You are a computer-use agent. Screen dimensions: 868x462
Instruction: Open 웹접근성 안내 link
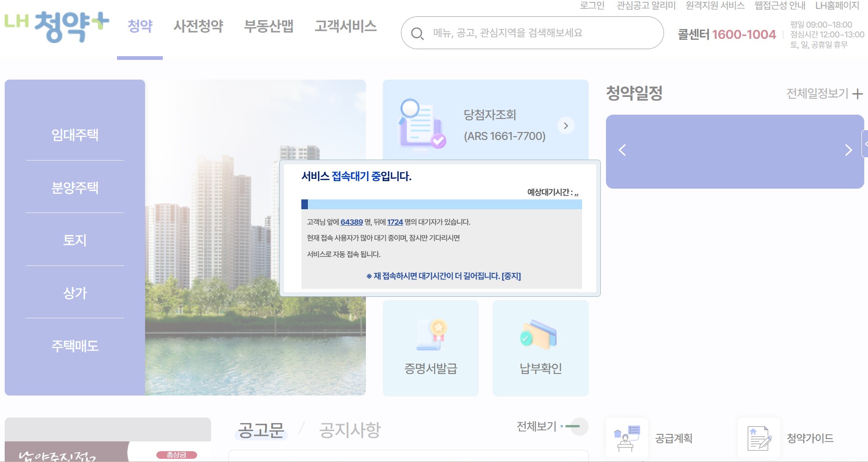[780, 6]
